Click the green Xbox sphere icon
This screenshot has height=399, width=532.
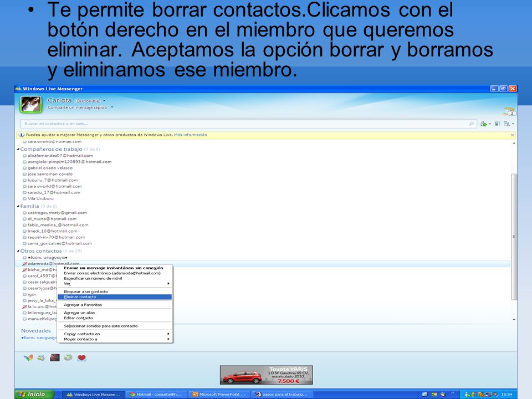[x=68, y=357]
